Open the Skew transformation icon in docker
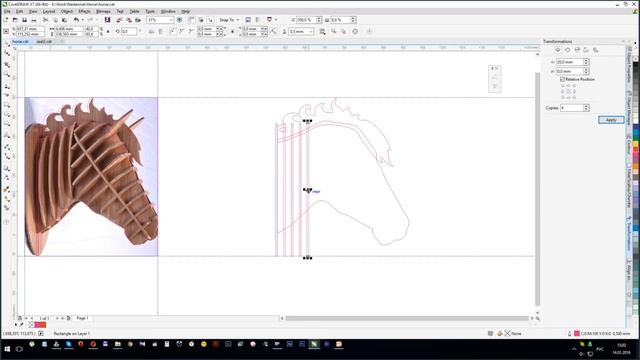Image resolution: width=640 pixels, height=360 pixels. (x=596, y=50)
